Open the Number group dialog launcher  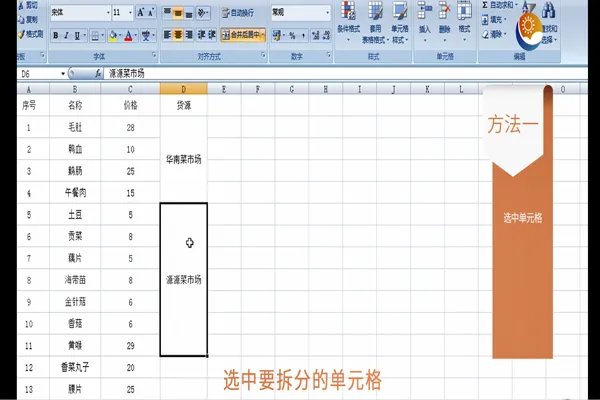pyautogui.click(x=329, y=56)
